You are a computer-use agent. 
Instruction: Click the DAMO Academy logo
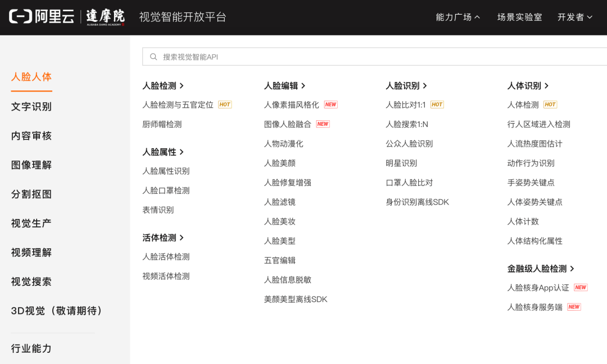[106, 17]
